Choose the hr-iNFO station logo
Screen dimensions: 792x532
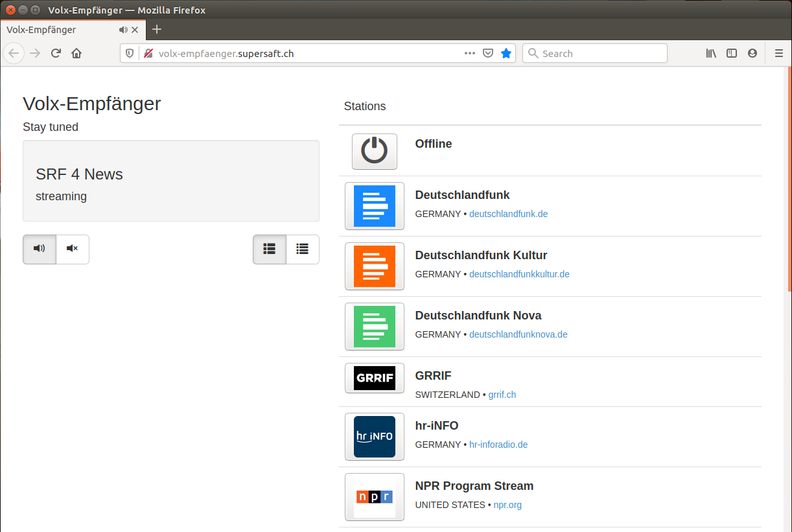pos(374,437)
